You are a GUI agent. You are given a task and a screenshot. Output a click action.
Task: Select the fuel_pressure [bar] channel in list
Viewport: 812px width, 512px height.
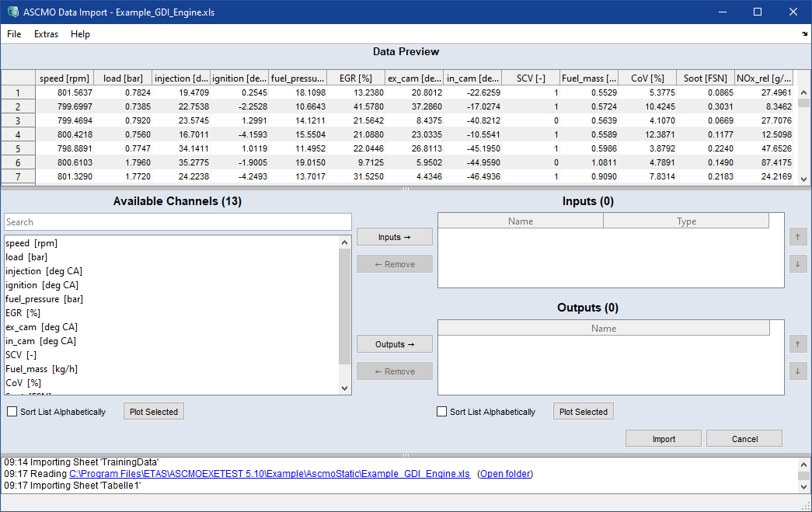[44, 299]
